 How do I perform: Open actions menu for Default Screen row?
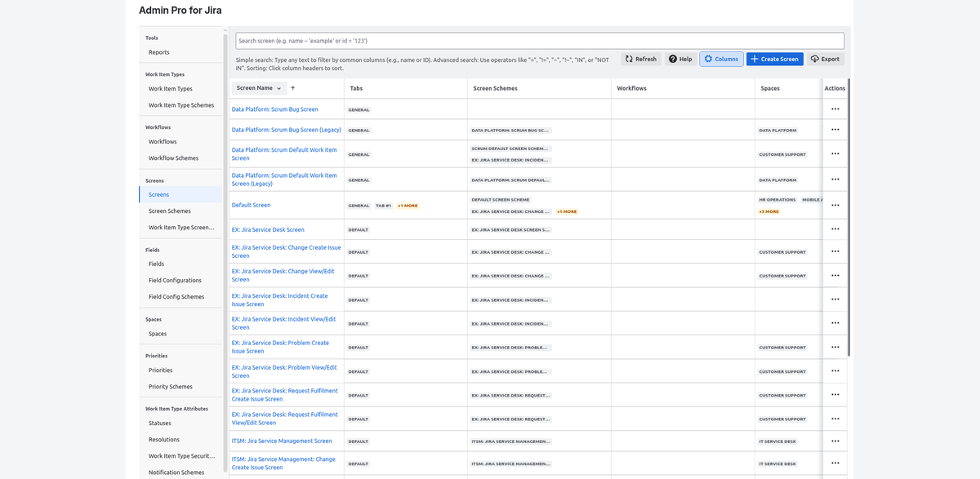835,205
